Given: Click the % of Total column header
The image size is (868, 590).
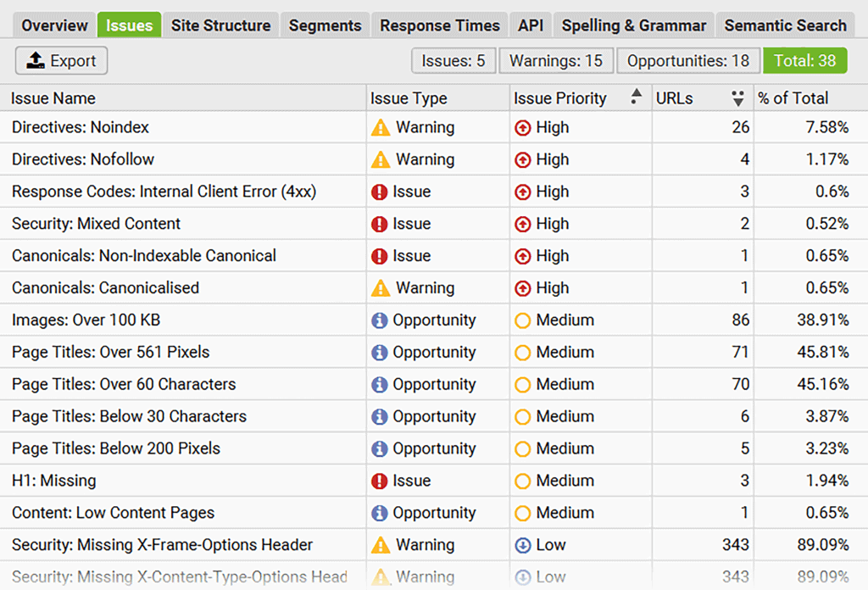Looking at the screenshot, I should pos(793,98).
